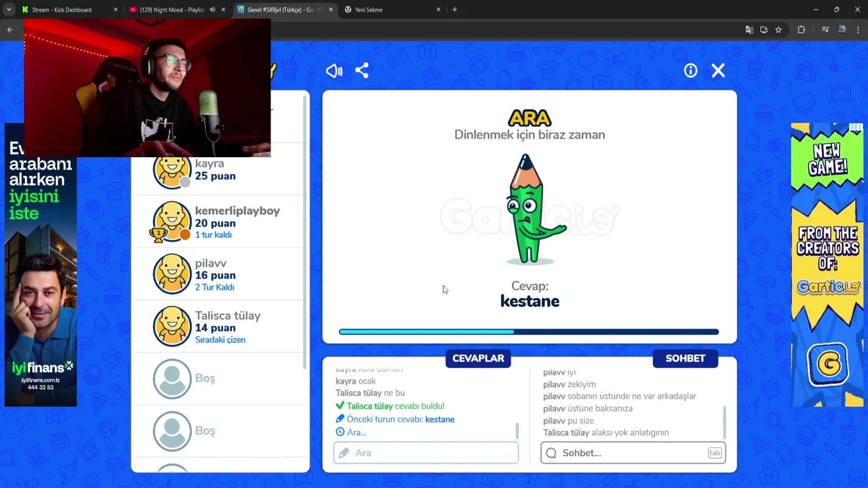The height and width of the screenshot is (488, 868).
Task: Focus the Sohbet chat input field
Action: pos(633,453)
